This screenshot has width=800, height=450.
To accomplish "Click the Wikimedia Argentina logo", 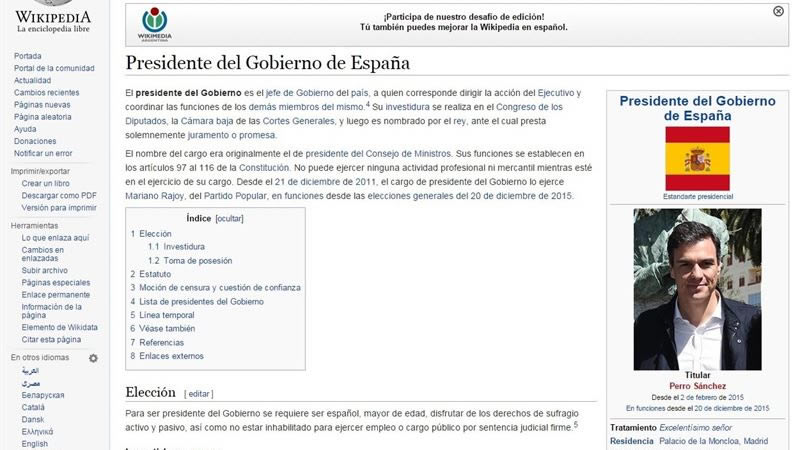I will coord(155,24).
